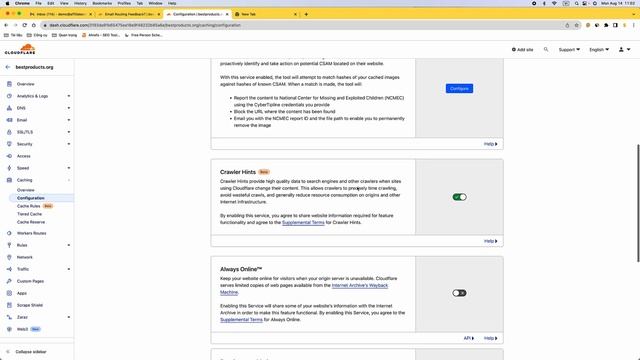
Task: Click the Caching sidebar icon
Action: click(x=9, y=180)
